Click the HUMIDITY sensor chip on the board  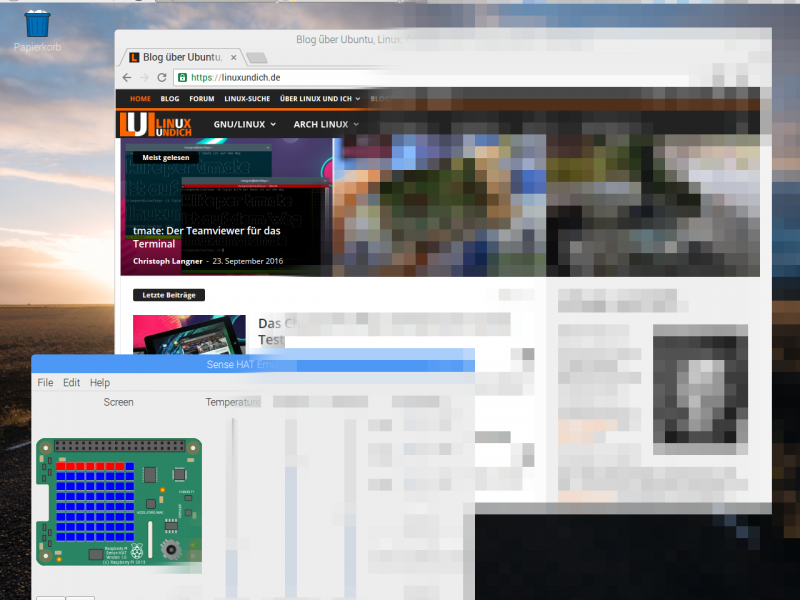tap(187, 497)
